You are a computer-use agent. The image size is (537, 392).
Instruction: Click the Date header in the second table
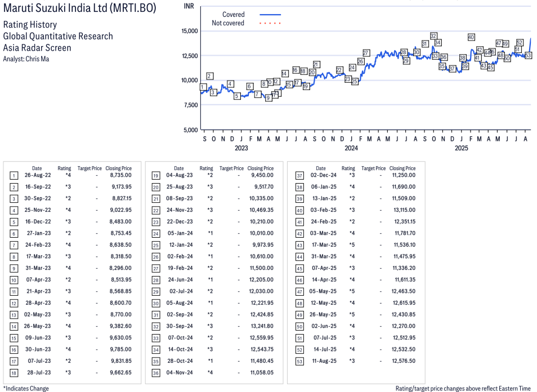pos(179,168)
